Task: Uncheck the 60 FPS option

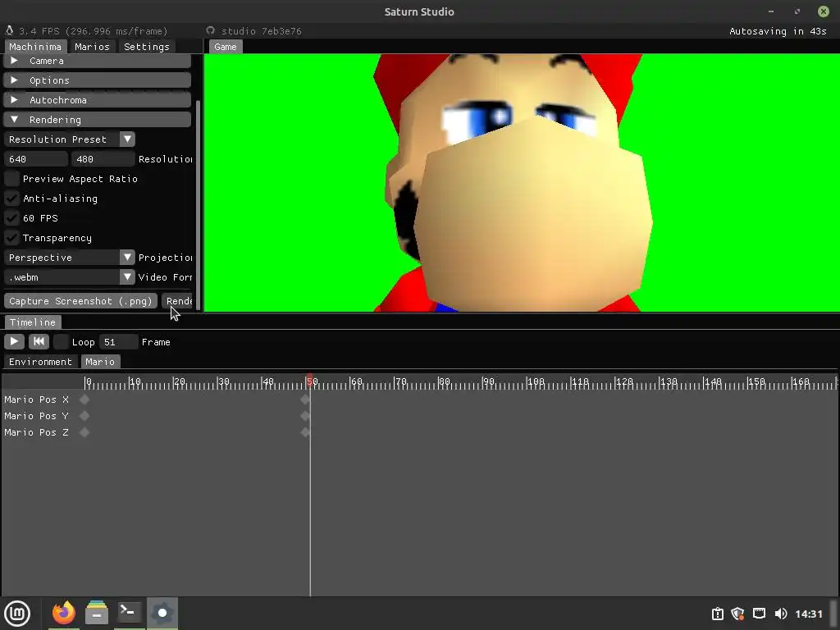Action: (11, 218)
